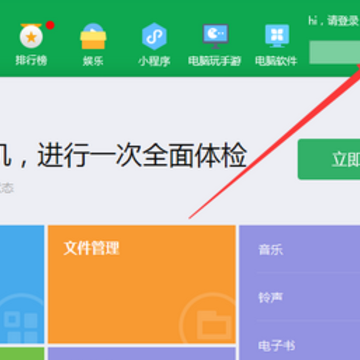Click the 小程序 text label

click(x=154, y=61)
